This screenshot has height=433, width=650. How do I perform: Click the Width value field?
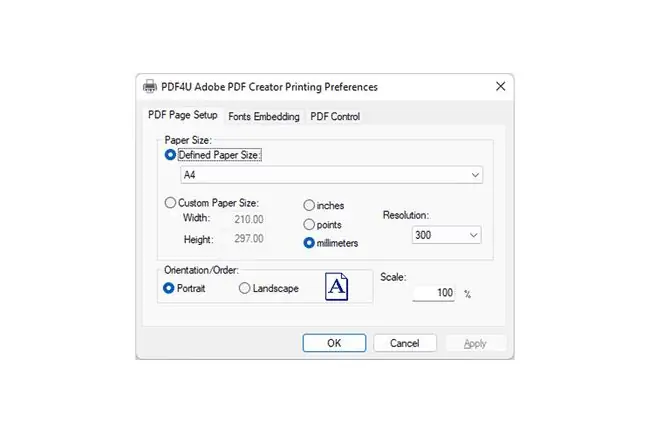pyautogui.click(x=249, y=219)
